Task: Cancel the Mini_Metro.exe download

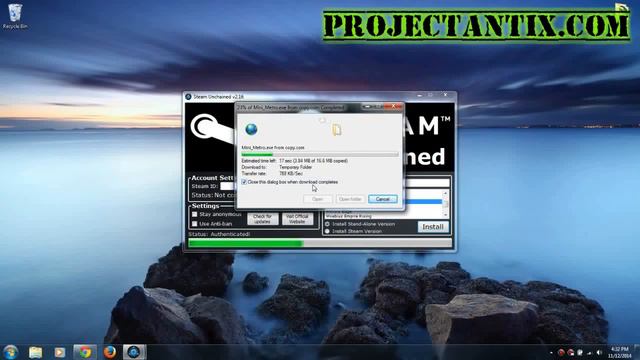Action: (382, 199)
